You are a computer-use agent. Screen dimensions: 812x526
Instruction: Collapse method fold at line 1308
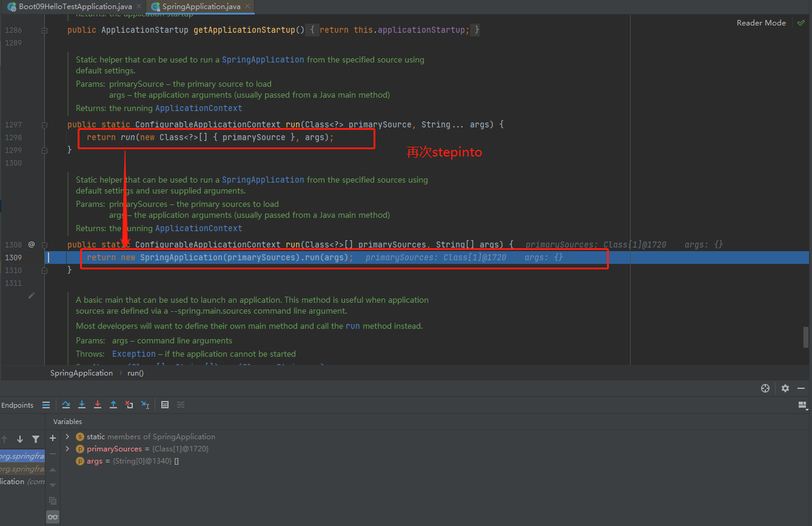44,244
